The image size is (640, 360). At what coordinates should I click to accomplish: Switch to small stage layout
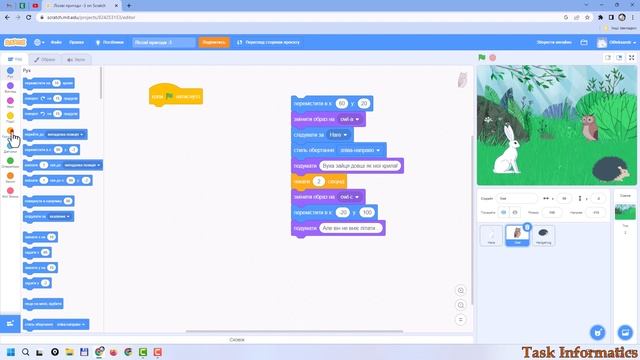point(608,58)
